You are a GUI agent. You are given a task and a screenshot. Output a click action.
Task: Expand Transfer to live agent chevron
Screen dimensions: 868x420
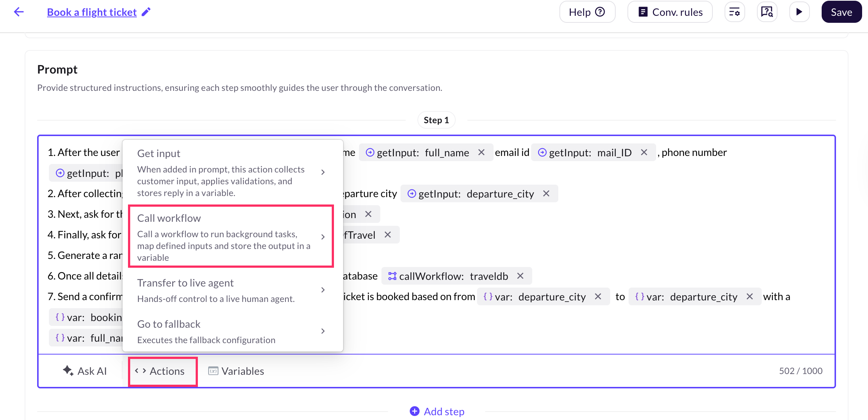click(x=323, y=290)
